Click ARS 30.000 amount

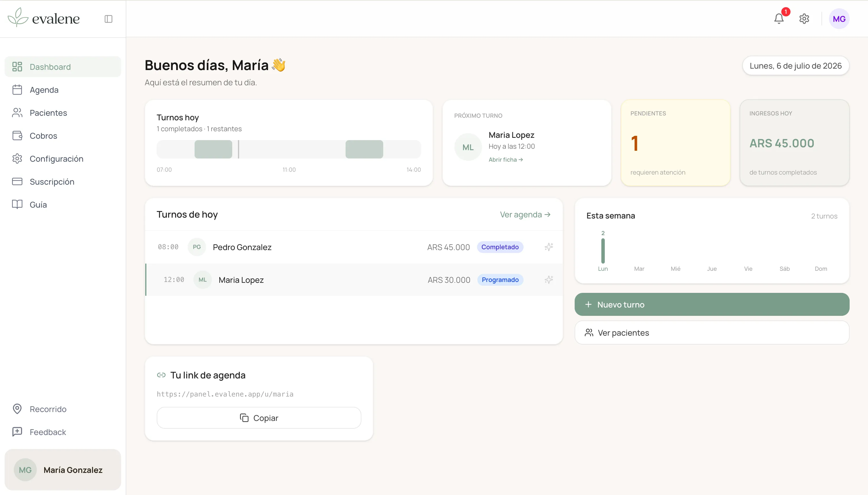click(449, 280)
